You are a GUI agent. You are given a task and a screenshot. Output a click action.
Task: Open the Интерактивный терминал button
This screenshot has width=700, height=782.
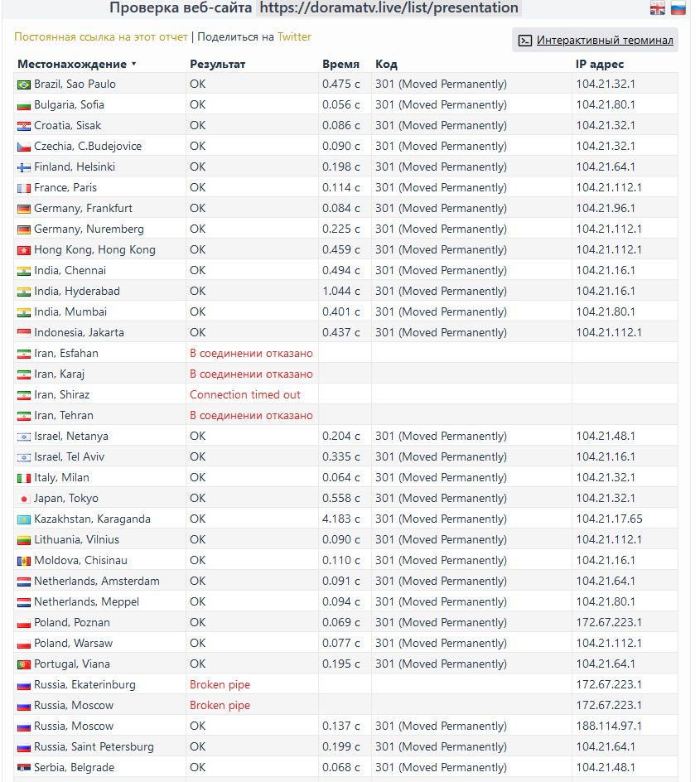[595, 41]
